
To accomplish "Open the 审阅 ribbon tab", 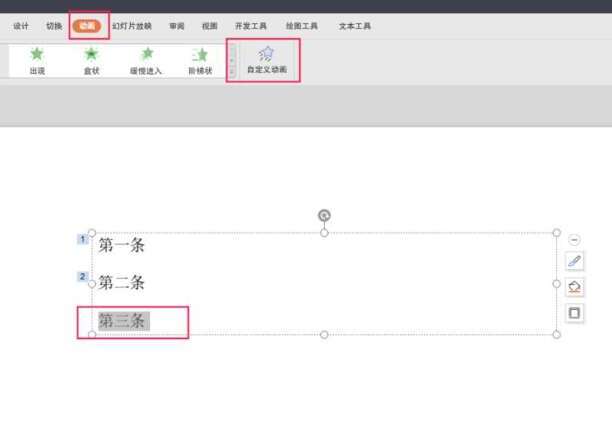I will point(177,26).
